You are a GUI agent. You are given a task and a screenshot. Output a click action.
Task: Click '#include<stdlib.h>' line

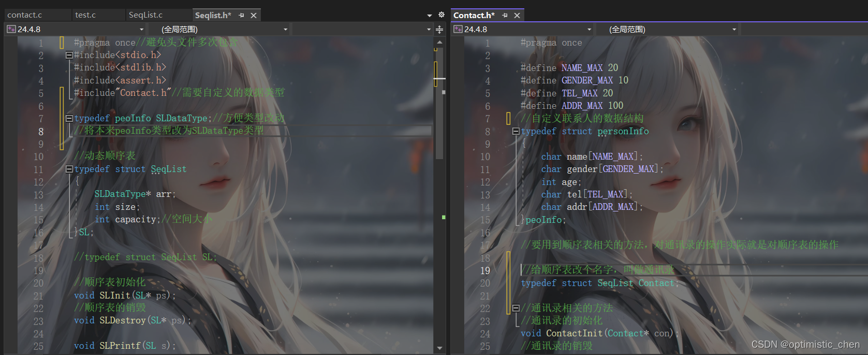coord(120,67)
